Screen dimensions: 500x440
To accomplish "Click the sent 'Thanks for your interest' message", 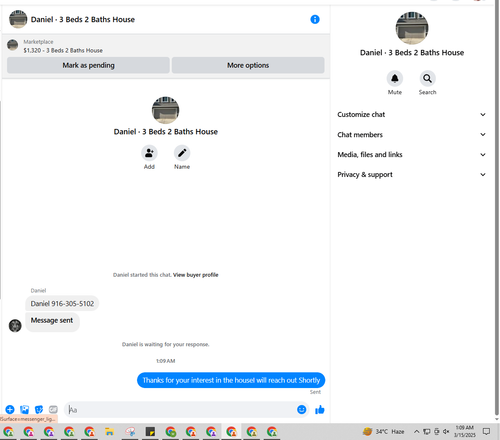I will tap(231, 380).
